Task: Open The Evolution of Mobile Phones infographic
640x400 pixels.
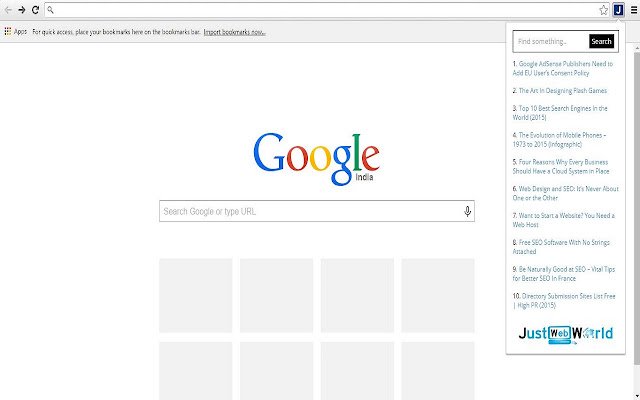Action: [x=559, y=140]
